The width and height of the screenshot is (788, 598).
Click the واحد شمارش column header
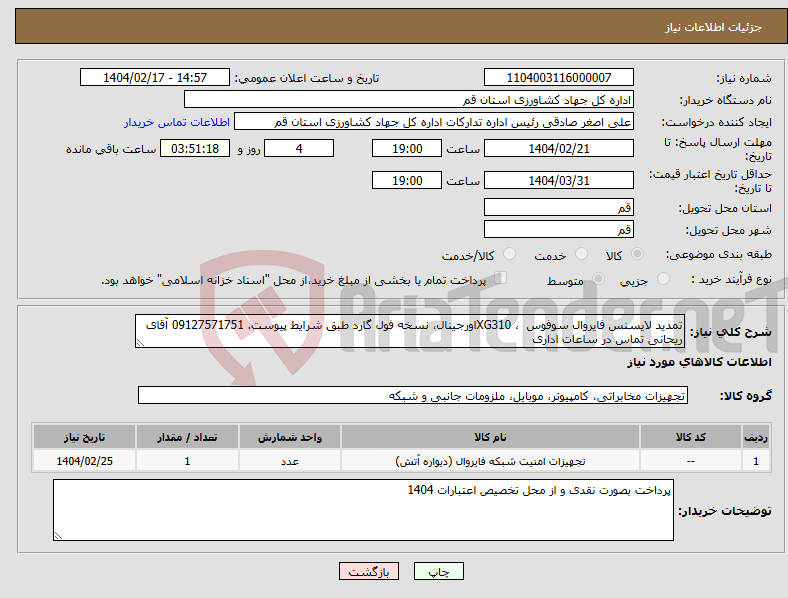point(290,437)
